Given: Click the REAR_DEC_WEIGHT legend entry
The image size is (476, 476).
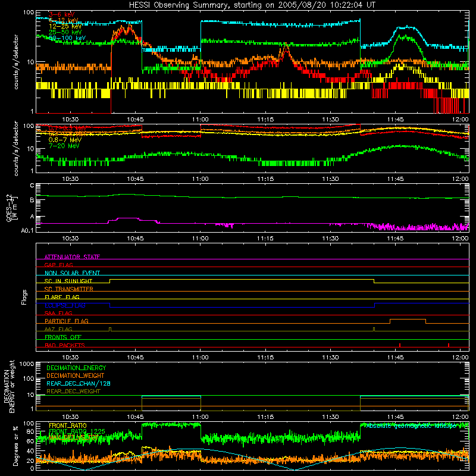Looking at the screenshot, I should pyautogui.click(x=73, y=392).
